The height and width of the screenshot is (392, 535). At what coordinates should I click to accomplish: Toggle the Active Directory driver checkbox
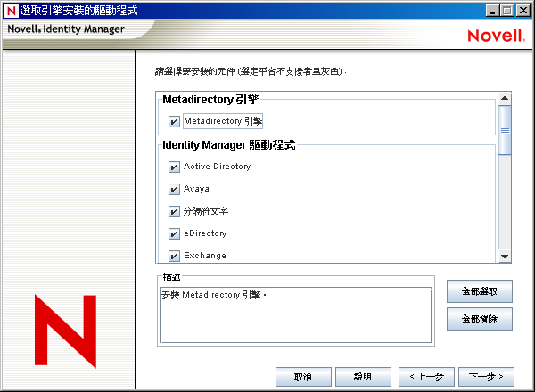coord(174,167)
